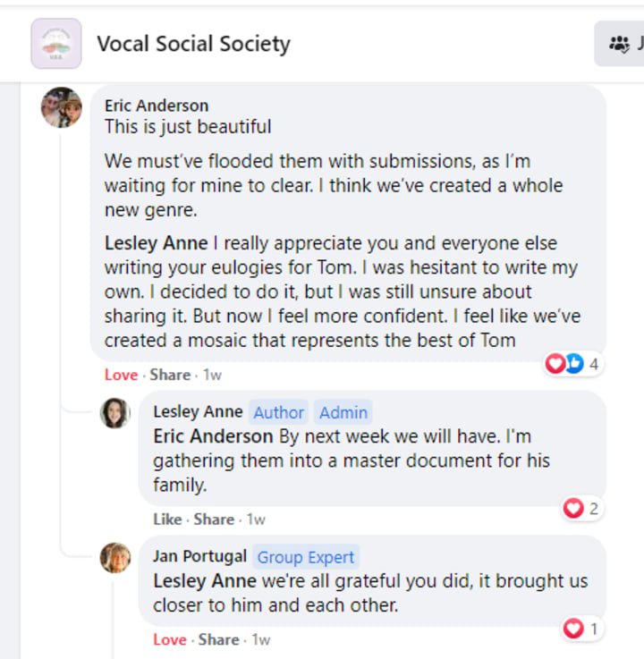
Task: Toggle Love on Jan Portugal's reply
Action: (x=169, y=639)
